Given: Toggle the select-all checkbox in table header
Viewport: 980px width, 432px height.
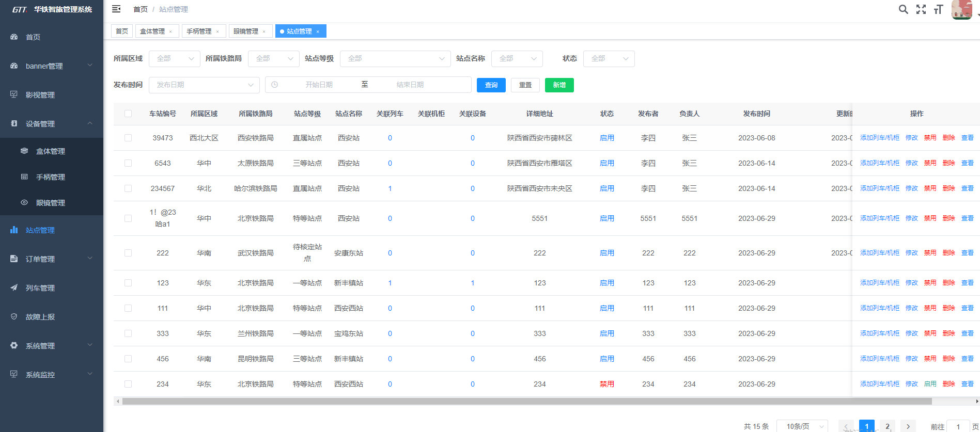Looking at the screenshot, I should tap(128, 114).
